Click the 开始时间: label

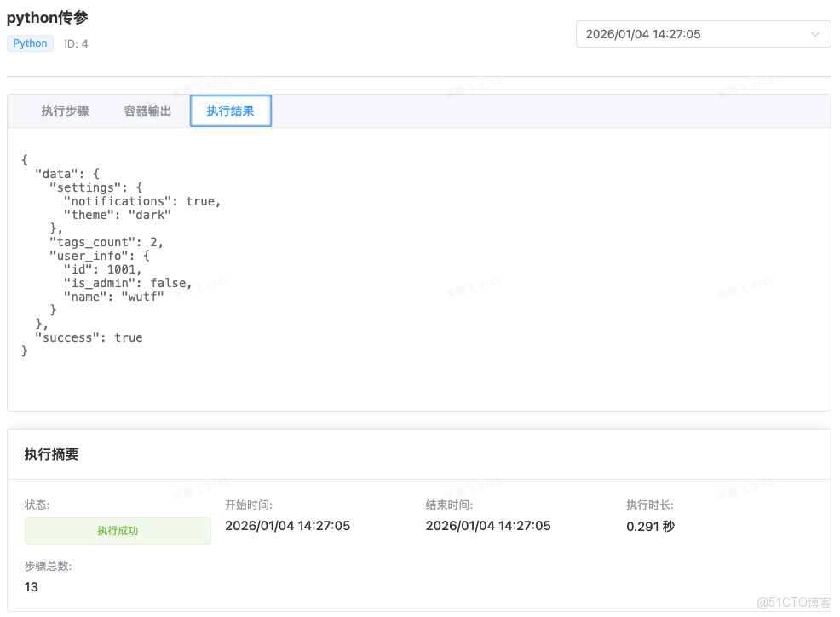tap(249, 505)
